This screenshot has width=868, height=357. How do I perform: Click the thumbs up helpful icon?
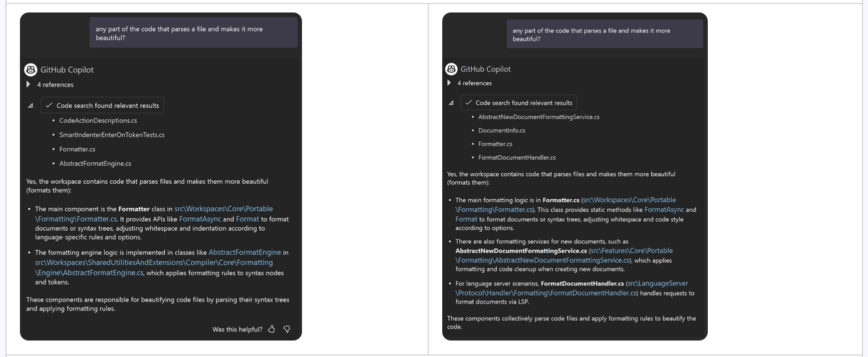click(x=272, y=329)
